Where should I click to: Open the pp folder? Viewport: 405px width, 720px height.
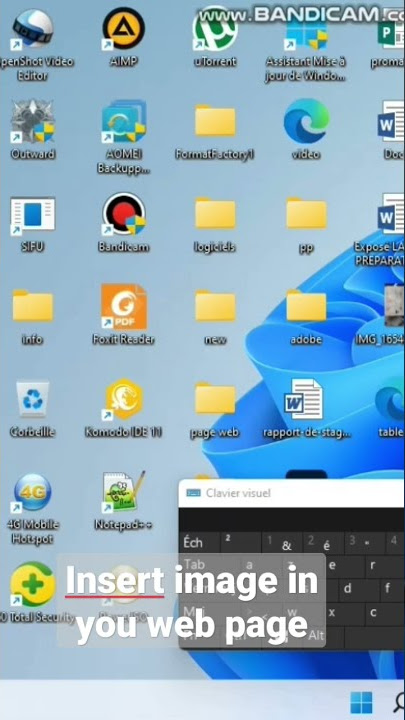pyautogui.click(x=306, y=214)
